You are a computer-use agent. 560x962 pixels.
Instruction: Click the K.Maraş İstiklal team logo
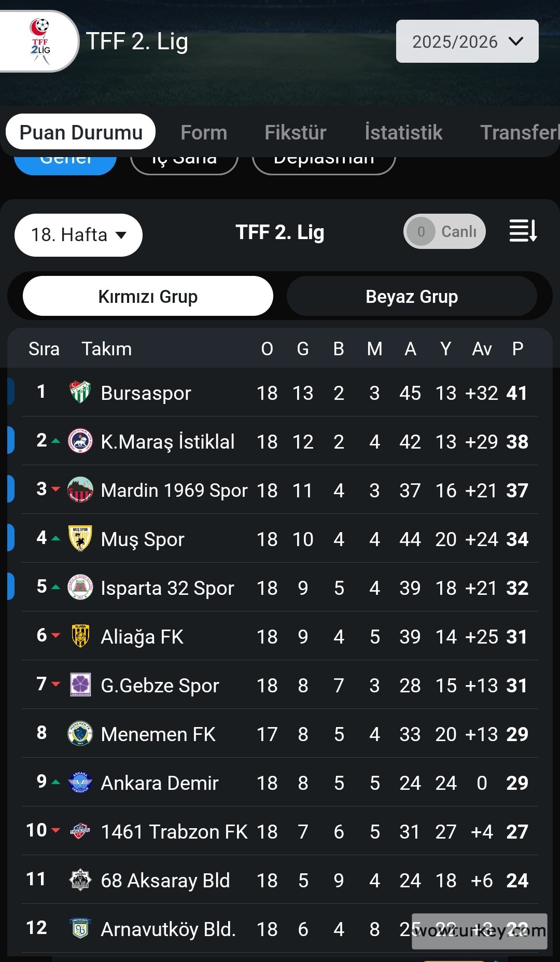click(x=80, y=441)
